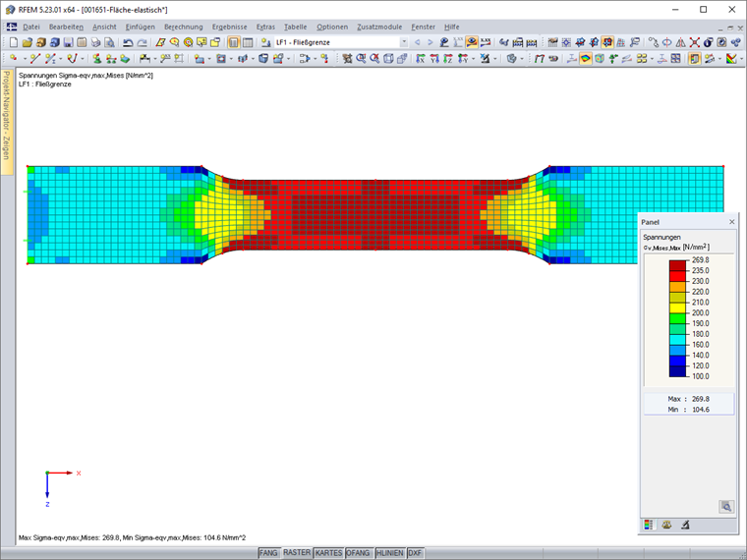Close the Panel window

731,222
